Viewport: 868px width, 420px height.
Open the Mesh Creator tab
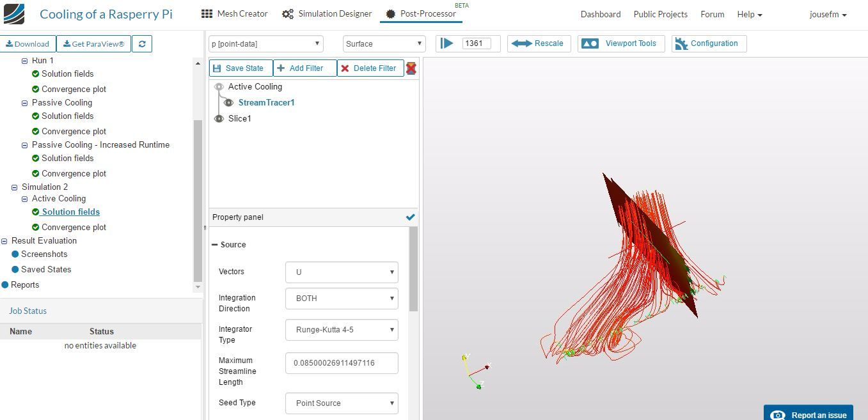click(234, 13)
